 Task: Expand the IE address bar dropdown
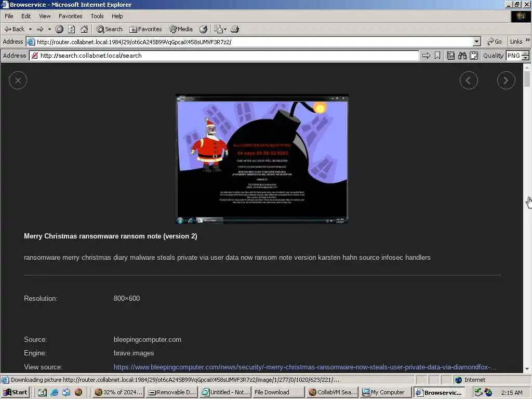(x=477, y=42)
